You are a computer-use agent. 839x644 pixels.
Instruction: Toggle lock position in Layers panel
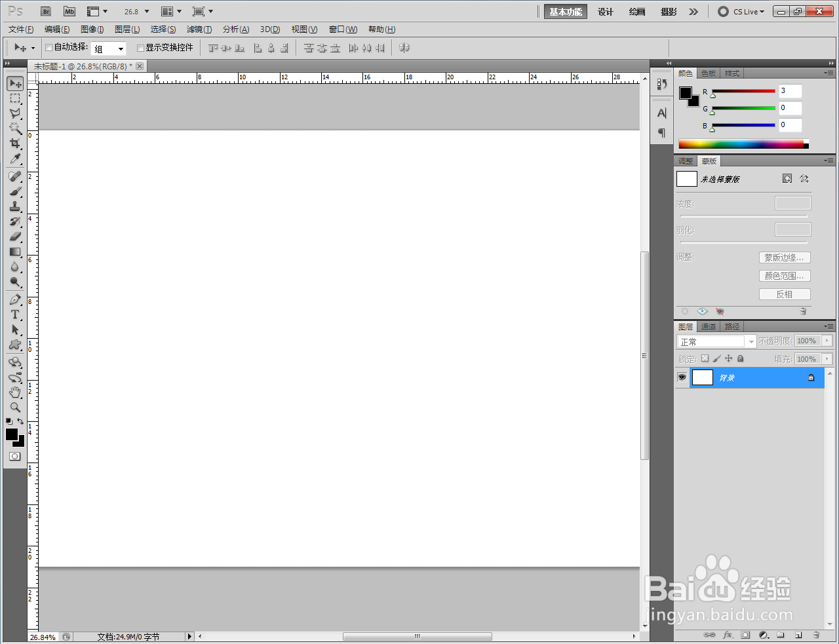(x=728, y=358)
